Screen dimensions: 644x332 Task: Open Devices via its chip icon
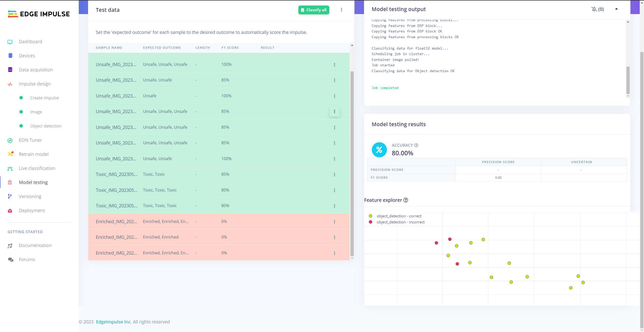tap(10, 56)
